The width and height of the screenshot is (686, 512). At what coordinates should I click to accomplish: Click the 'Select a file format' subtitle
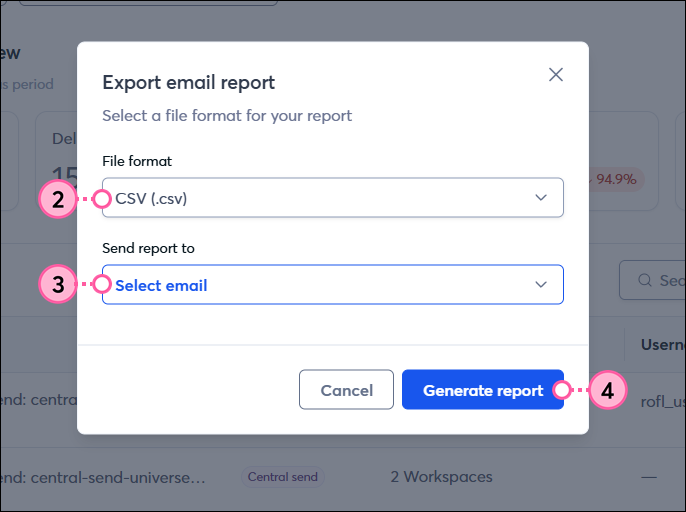click(227, 116)
